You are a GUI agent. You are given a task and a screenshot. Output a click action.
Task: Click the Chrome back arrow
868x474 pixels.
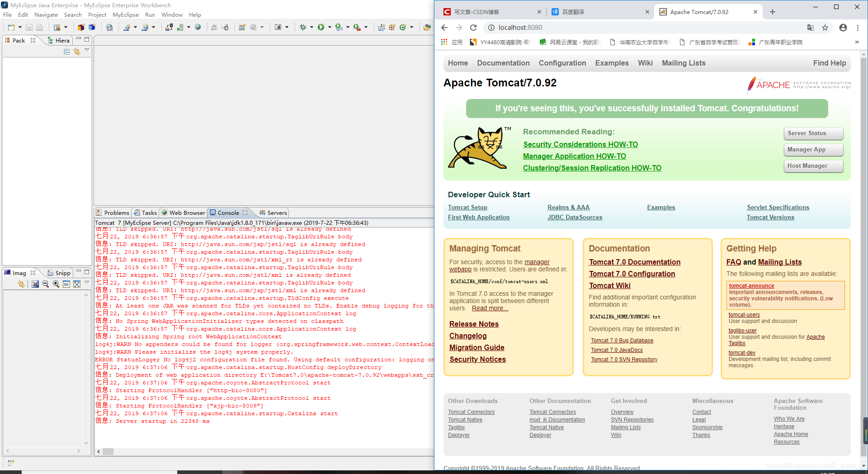point(444,28)
